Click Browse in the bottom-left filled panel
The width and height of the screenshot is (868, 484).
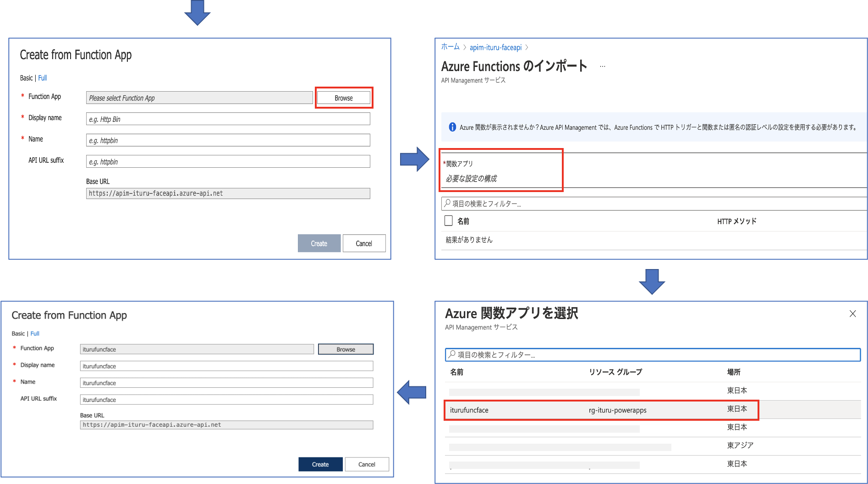tap(346, 349)
